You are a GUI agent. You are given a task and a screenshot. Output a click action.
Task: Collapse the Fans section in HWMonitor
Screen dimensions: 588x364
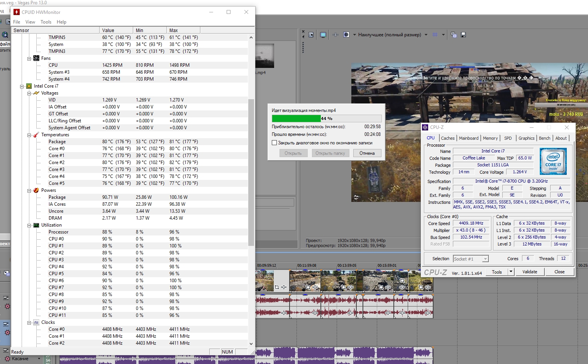(29, 59)
